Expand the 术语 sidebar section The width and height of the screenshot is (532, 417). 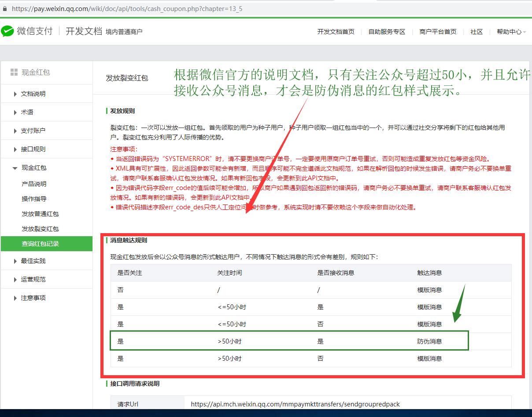pos(27,112)
